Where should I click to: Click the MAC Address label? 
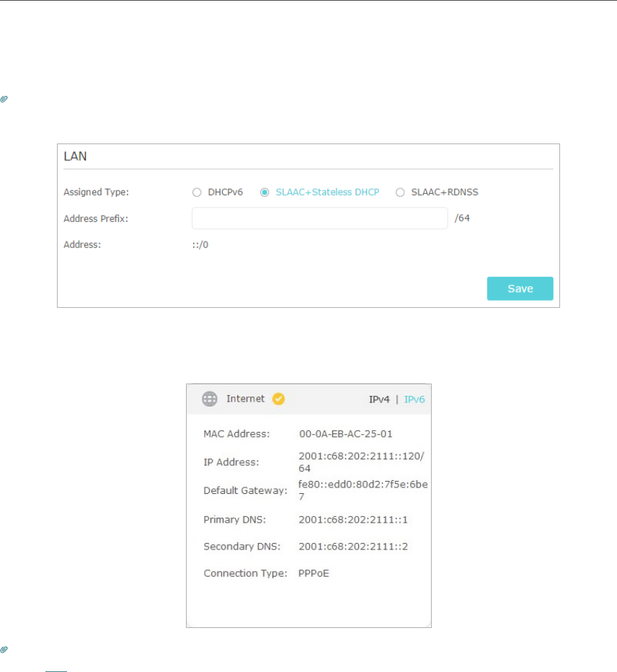236,434
